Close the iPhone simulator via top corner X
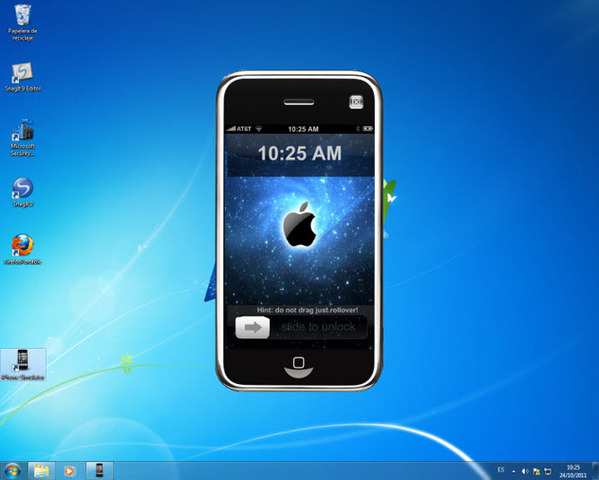The image size is (599, 480). point(356,102)
